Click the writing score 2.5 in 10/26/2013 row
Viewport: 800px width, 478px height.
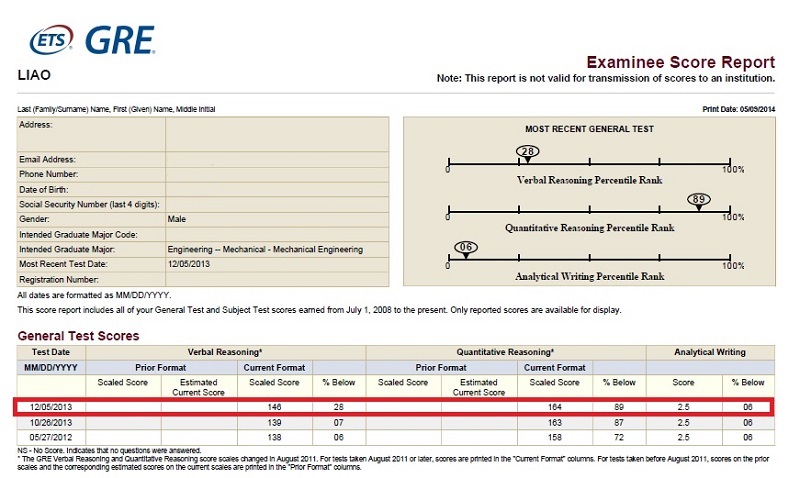[x=683, y=422]
